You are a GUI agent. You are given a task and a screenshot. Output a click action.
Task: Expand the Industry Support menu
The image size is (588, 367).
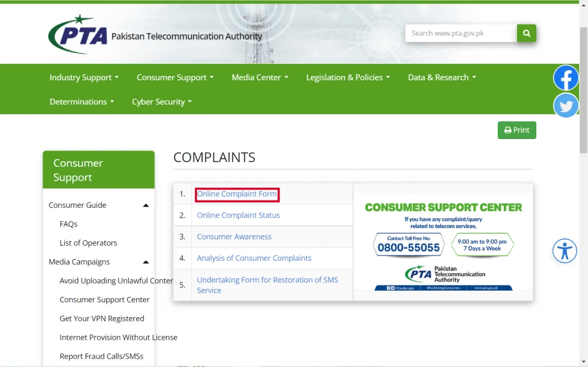(84, 78)
